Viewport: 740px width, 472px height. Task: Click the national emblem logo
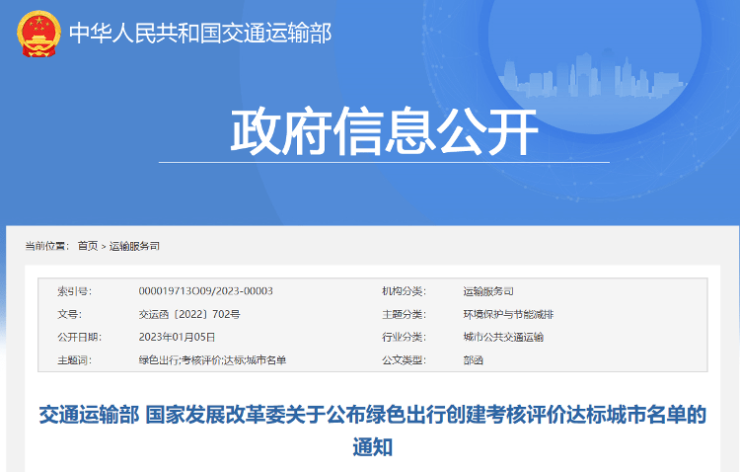pyautogui.click(x=39, y=34)
